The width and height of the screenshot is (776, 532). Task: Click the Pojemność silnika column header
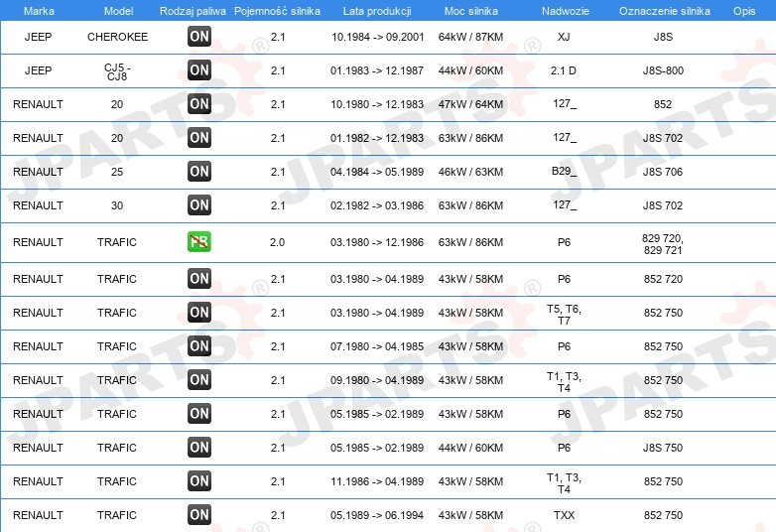[x=277, y=11]
